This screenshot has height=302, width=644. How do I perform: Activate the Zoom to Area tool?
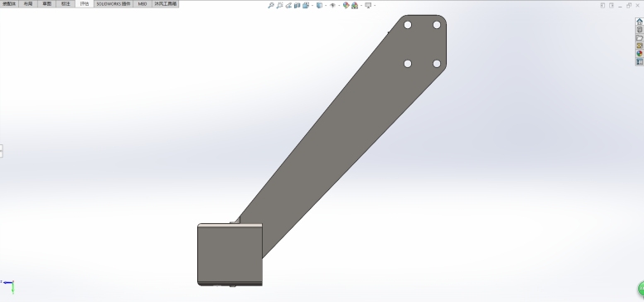click(279, 5)
